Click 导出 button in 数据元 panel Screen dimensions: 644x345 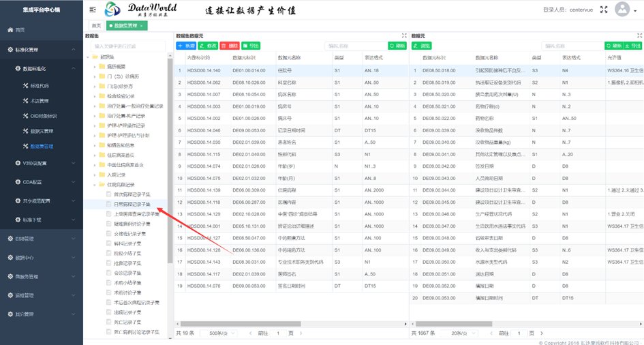coord(632,46)
